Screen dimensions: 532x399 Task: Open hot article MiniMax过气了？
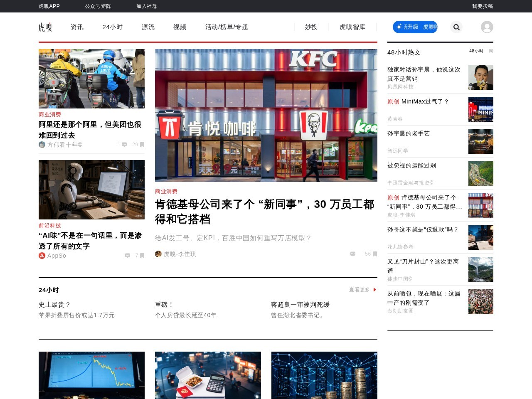[418, 101]
